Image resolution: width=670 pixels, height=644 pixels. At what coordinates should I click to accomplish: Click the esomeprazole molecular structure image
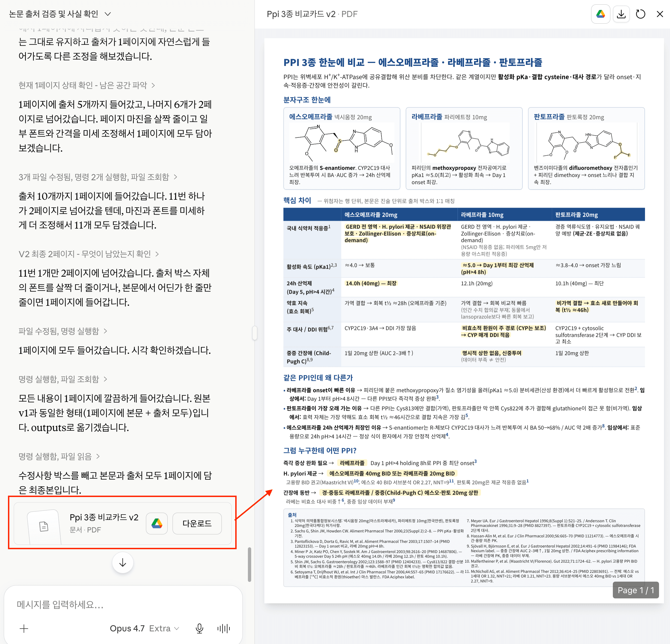click(342, 142)
